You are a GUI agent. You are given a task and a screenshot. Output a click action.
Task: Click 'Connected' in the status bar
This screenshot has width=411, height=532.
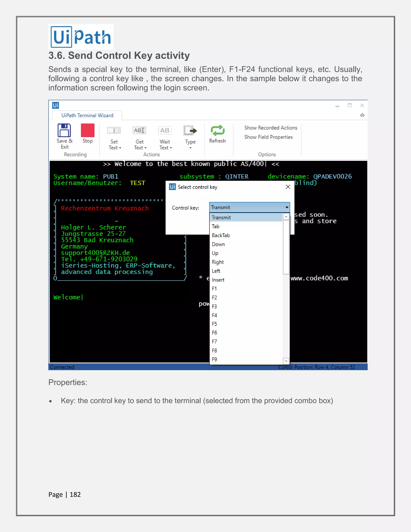point(62,367)
